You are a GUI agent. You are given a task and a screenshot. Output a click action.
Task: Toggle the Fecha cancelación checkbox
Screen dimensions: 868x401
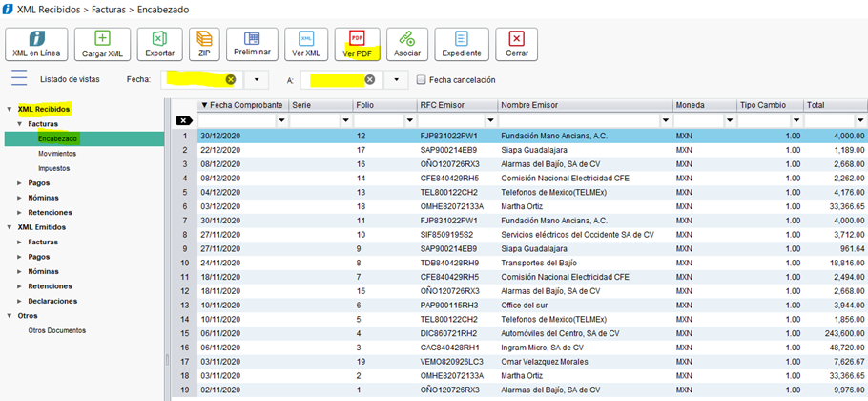coord(420,79)
